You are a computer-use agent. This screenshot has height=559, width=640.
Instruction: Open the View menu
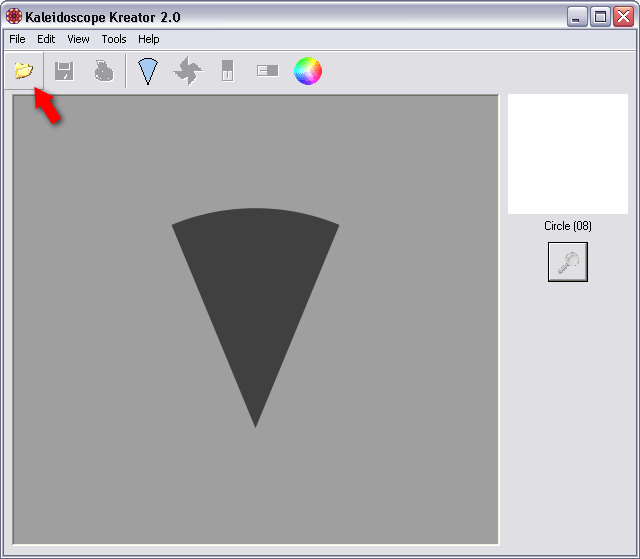tap(78, 39)
